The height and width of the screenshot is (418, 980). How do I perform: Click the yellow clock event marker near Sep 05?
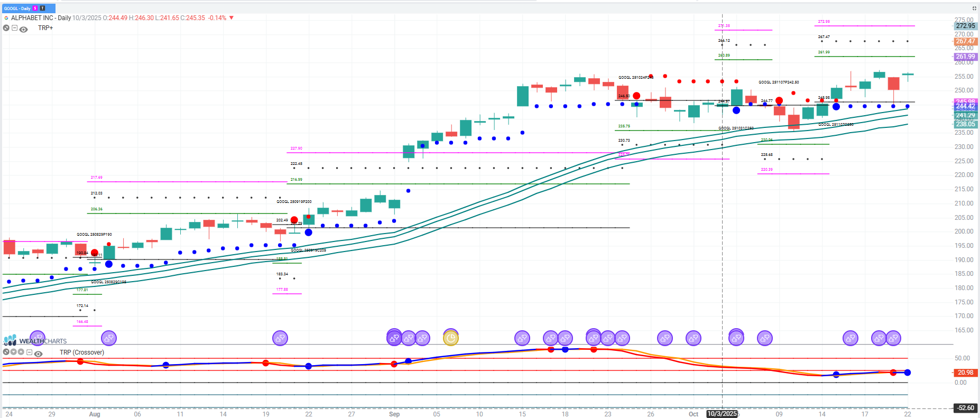coord(450,338)
